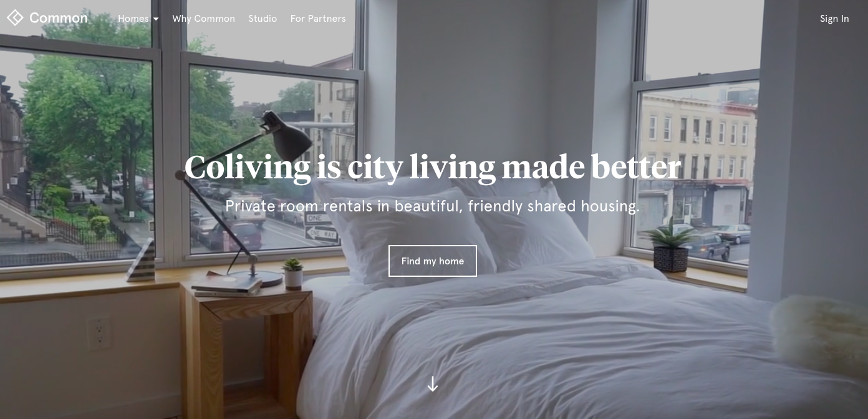Click the desk lamp in the hero image
This screenshot has width=868, height=419.
[249, 193]
